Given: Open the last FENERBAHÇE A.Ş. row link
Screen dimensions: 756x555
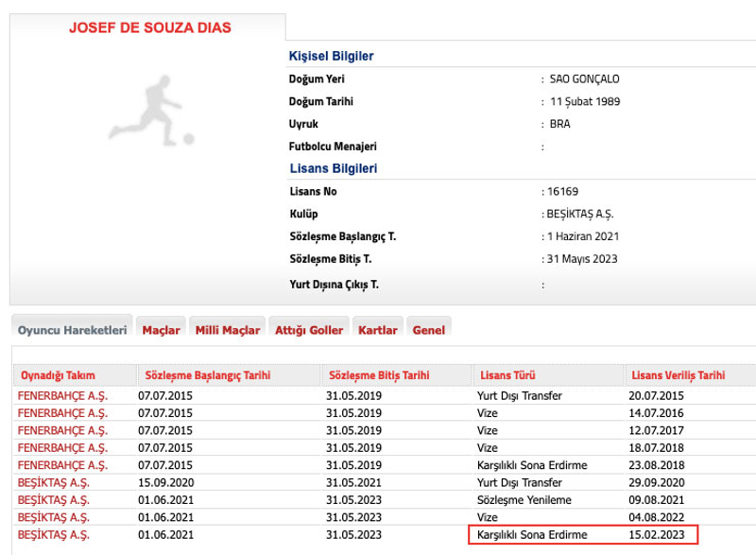Looking at the screenshot, I should 62,464.
